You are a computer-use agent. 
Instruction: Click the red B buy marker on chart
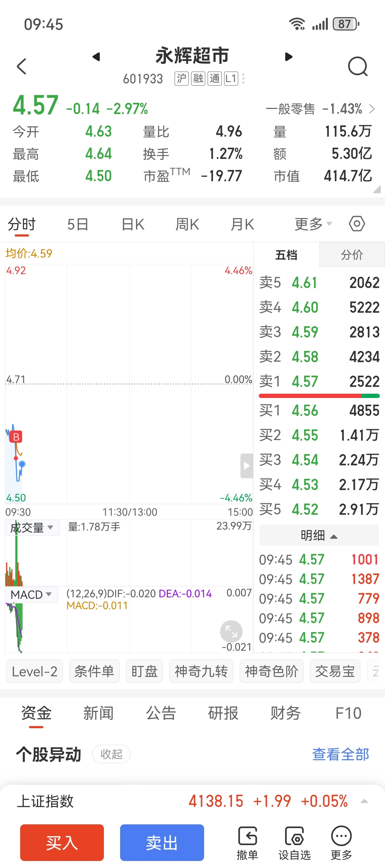(16, 437)
